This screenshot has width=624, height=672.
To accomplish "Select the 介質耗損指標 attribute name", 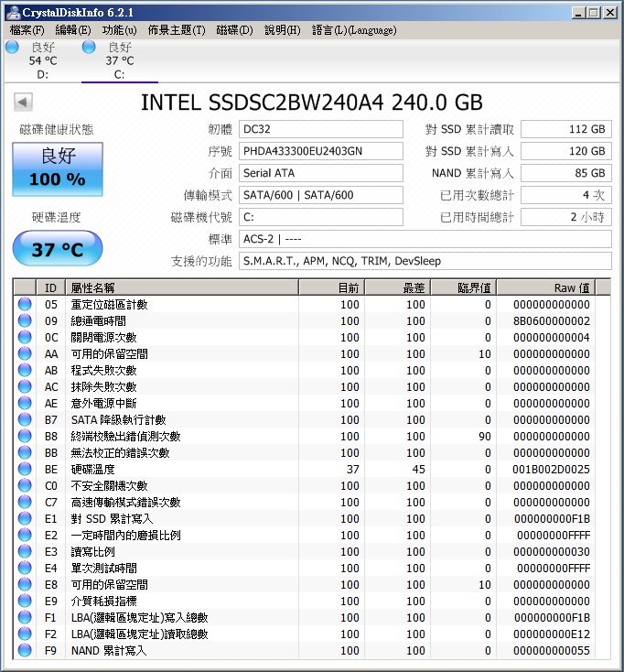I will click(x=103, y=602).
